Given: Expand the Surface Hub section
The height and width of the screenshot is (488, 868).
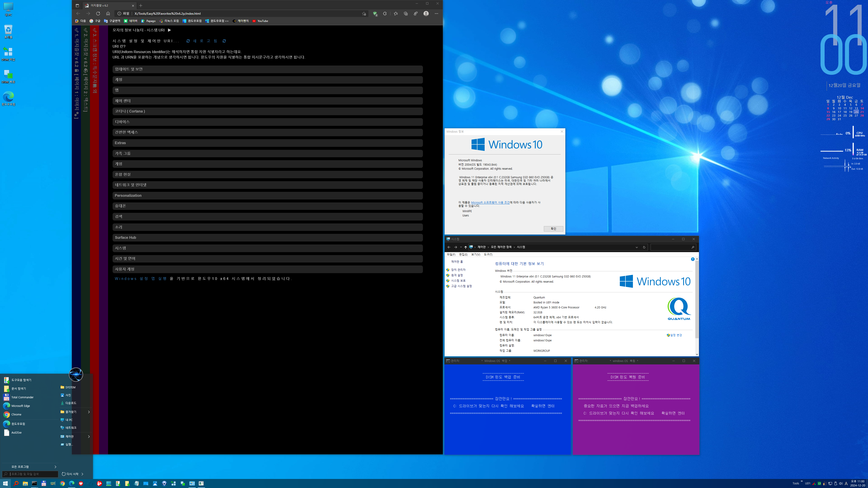Looking at the screenshot, I should [x=268, y=237].
